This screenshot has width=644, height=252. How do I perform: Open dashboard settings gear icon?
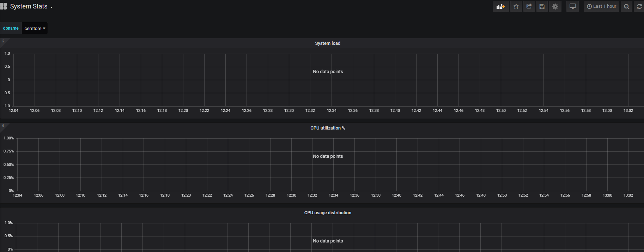pos(555,6)
